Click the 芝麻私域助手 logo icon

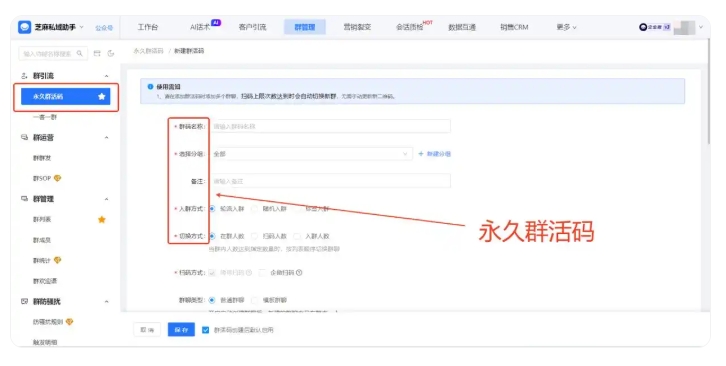24,27
